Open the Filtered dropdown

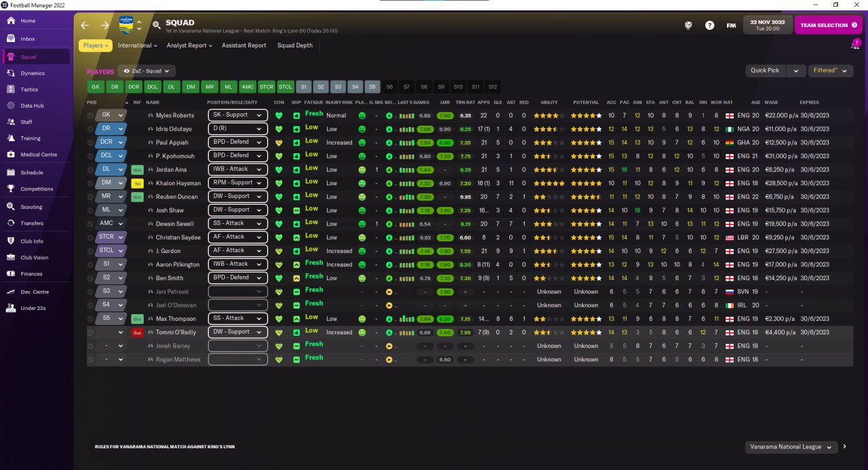click(830, 71)
